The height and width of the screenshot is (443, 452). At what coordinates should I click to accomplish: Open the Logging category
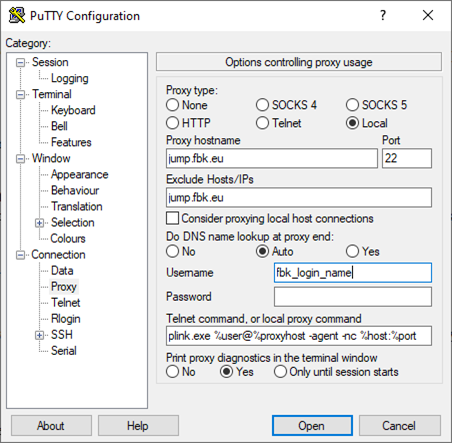69,78
